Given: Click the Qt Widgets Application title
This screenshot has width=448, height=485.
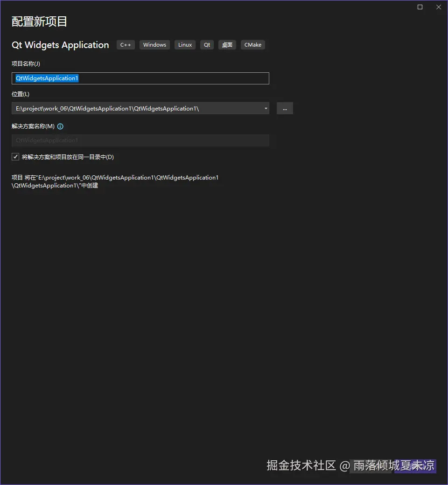Looking at the screenshot, I should (60, 45).
